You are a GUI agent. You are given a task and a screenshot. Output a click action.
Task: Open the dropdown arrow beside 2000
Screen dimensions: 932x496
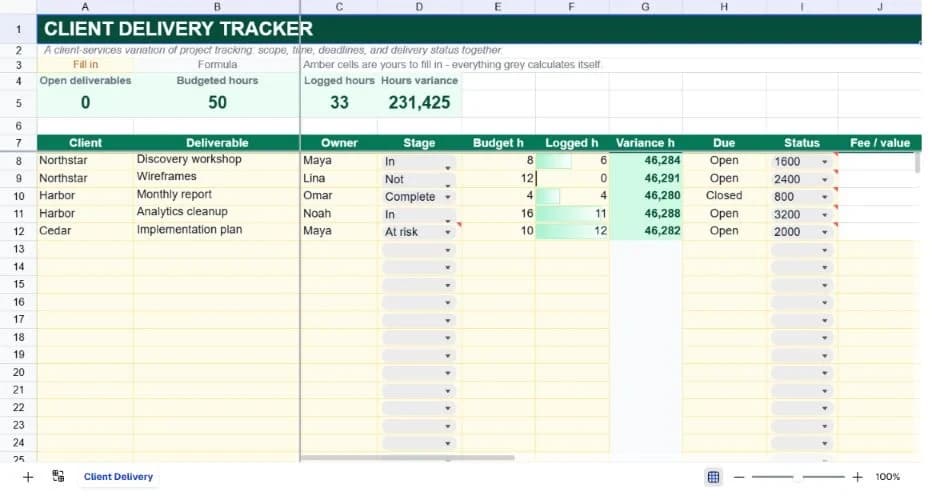824,232
